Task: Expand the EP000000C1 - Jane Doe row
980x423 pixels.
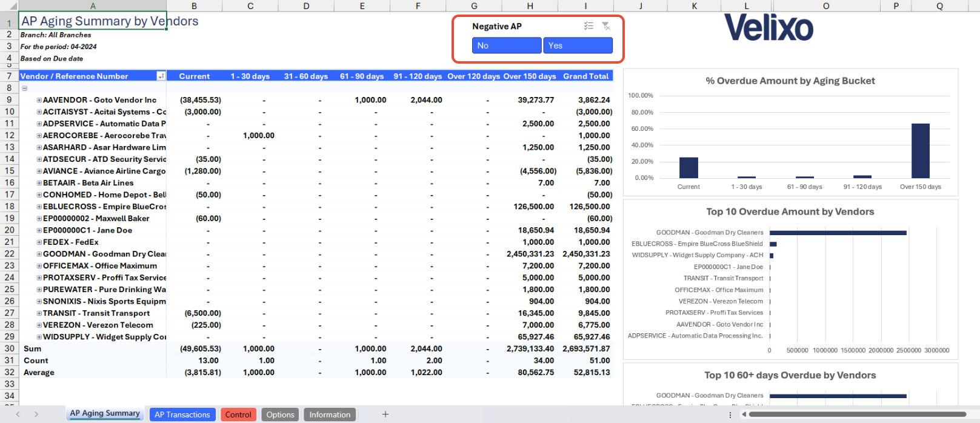Action: click(39, 230)
